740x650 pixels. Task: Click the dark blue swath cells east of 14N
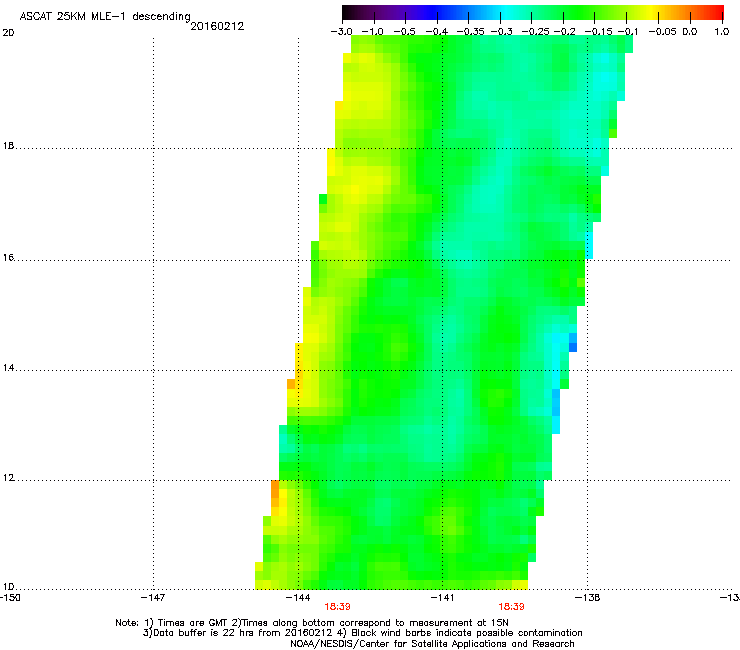573,343
